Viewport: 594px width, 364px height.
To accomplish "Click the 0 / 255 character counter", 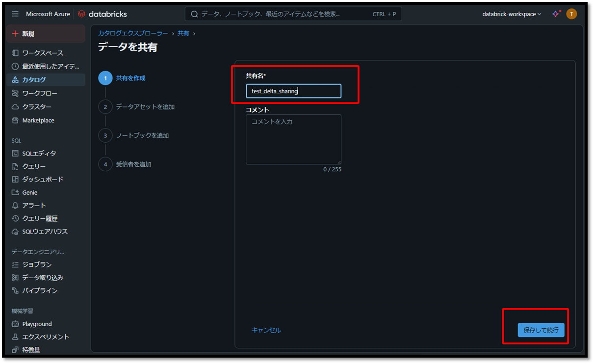I will (332, 169).
